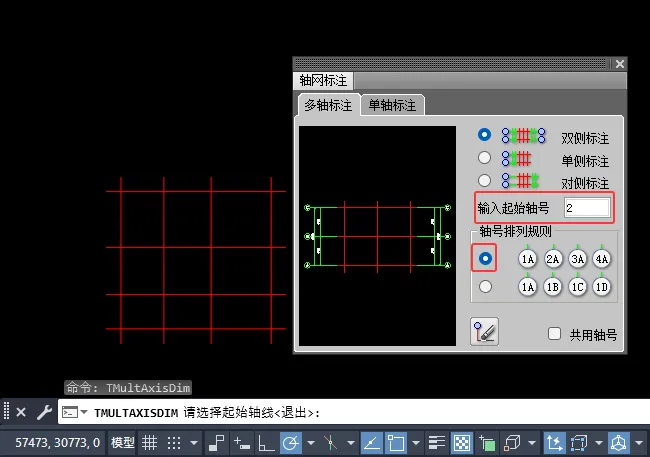Select the 单侧标注 radio option
The image size is (650, 457).
[x=484, y=158]
